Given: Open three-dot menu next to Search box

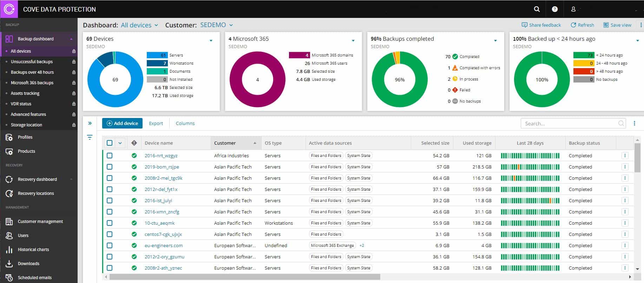Looking at the screenshot, I should point(634,123).
